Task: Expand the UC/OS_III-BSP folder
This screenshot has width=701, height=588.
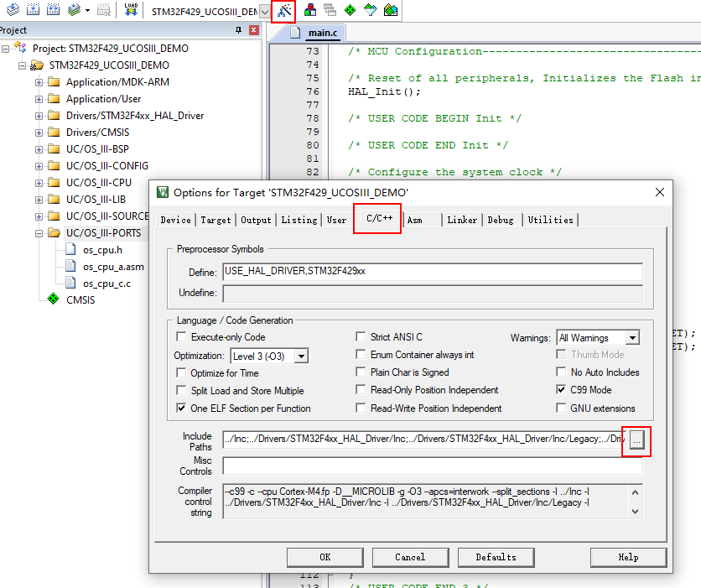Action: pos(39,149)
